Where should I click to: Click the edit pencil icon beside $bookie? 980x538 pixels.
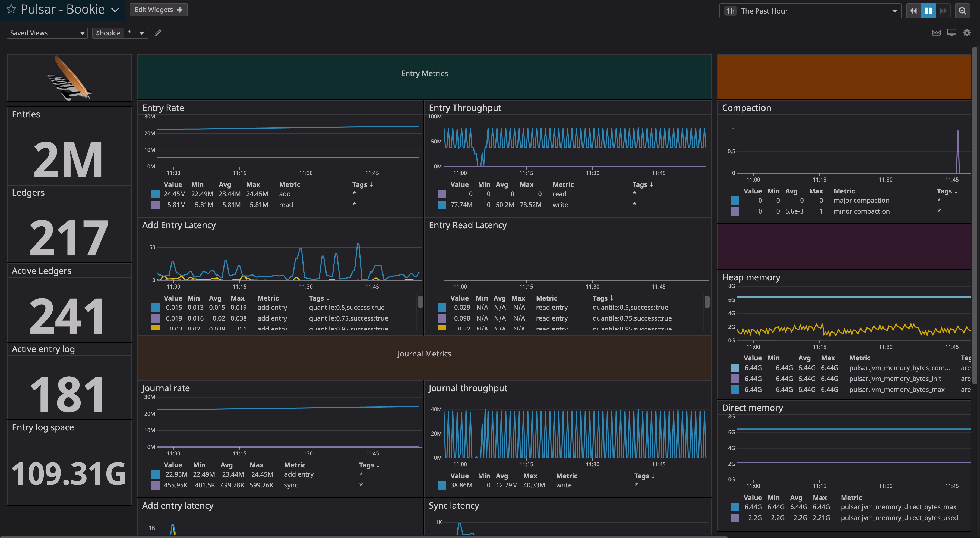coord(158,33)
